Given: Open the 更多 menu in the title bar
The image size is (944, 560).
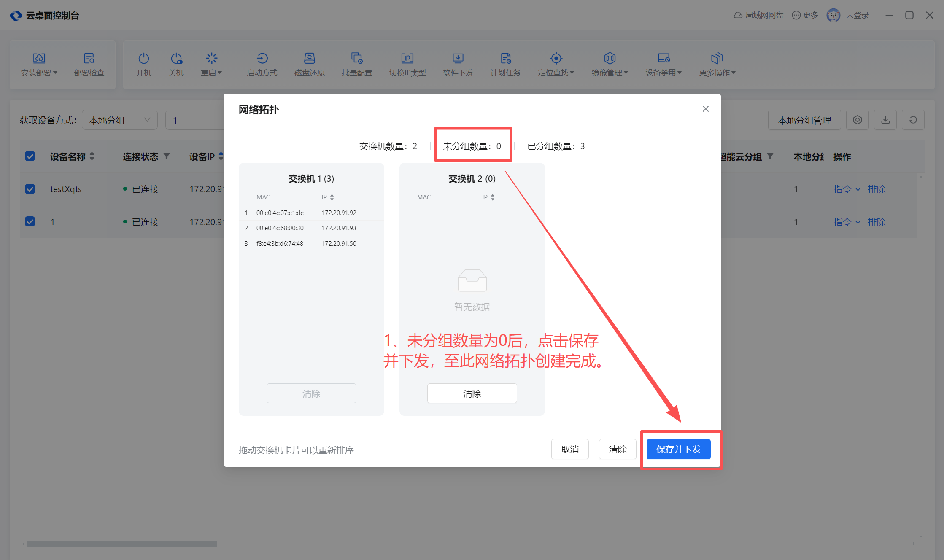Looking at the screenshot, I should (x=805, y=15).
